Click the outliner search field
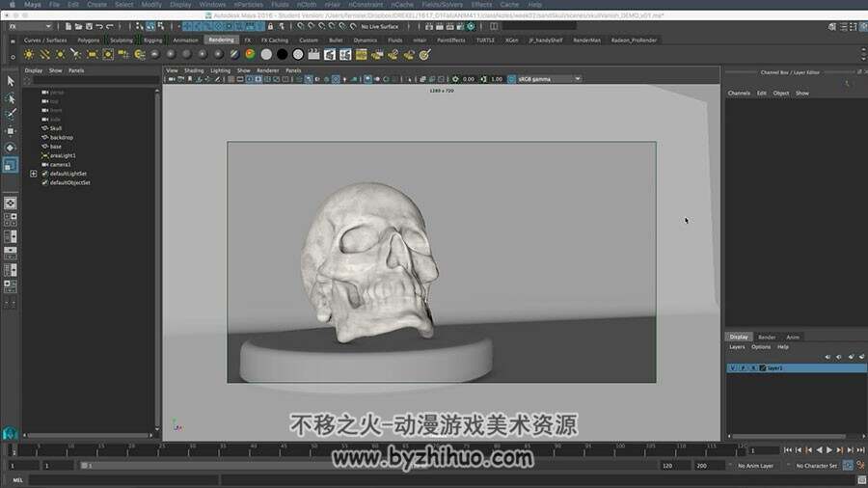The image size is (868, 488). pyautogui.click(x=96, y=81)
